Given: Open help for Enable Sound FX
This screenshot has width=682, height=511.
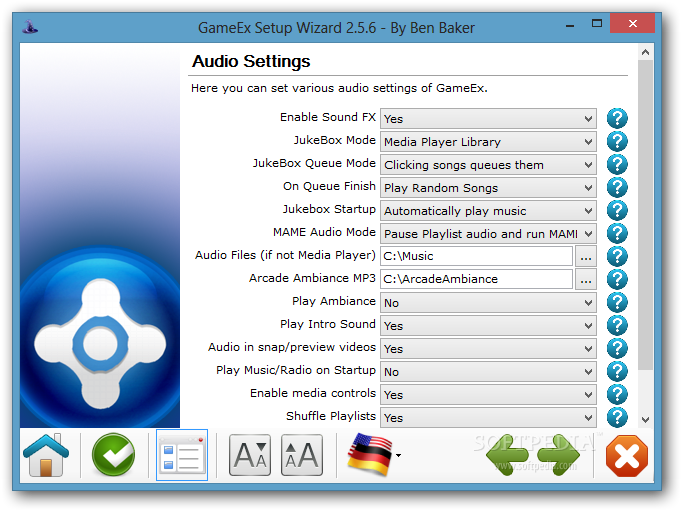Looking at the screenshot, I should pos(617,118).
